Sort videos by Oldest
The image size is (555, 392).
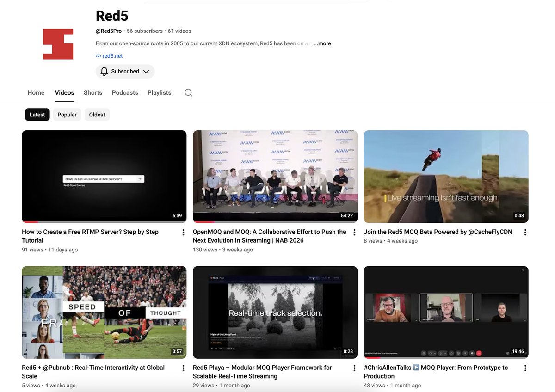(x=97, y=115)
